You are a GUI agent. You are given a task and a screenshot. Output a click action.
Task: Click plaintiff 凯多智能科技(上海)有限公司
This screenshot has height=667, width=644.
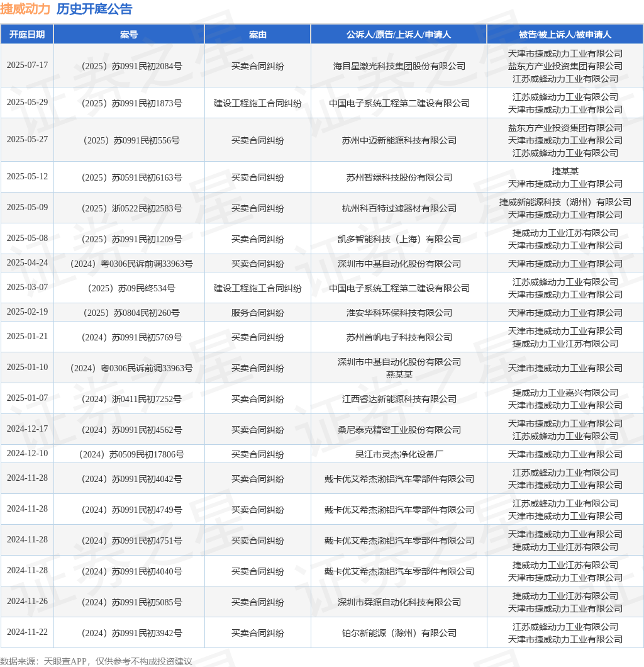pyautogui.click(x=399, y=239)
